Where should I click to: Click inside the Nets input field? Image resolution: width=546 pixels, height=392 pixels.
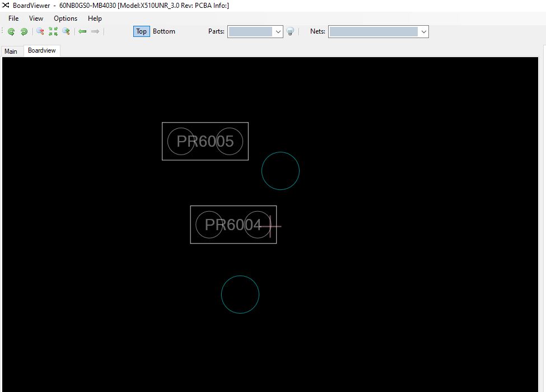[x=373, y=32]
